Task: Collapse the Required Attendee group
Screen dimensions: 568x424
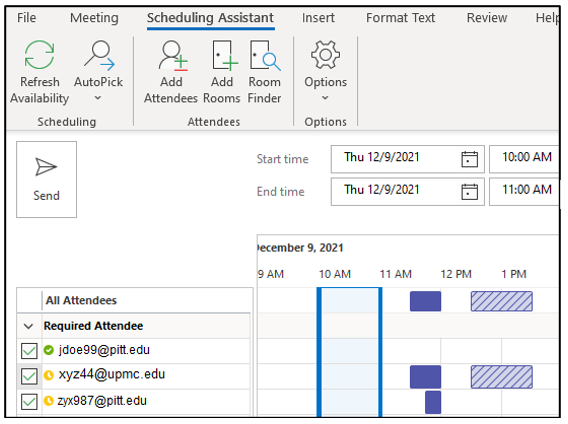Action: coord(29,326)
